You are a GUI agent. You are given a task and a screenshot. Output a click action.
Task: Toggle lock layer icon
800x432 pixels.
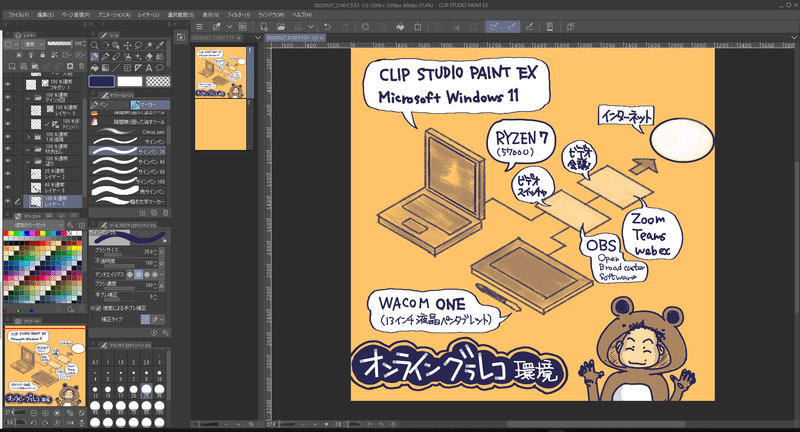pyautogui.click(x=42, y=55)
